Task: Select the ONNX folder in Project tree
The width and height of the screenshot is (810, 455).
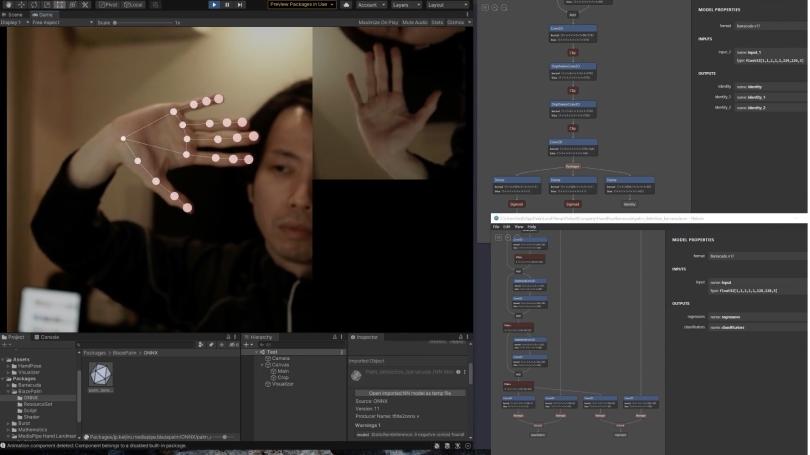Action: click(30, 398)
